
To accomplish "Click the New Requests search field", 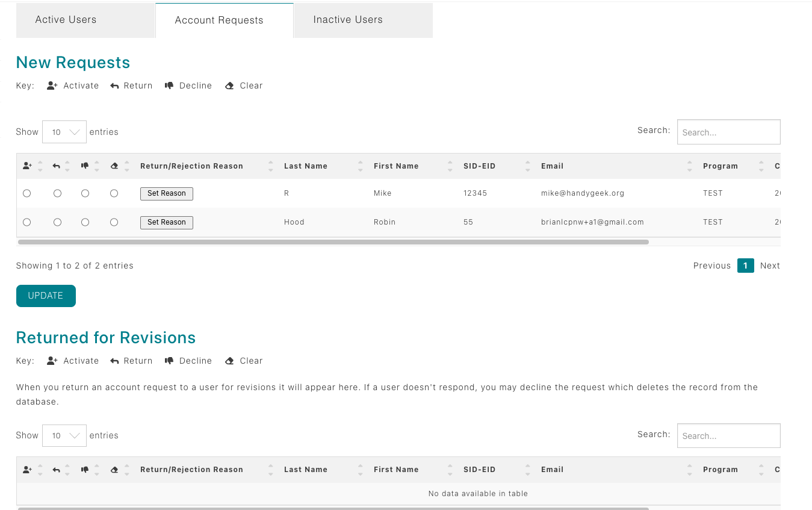I will click(x=728, y=131).
